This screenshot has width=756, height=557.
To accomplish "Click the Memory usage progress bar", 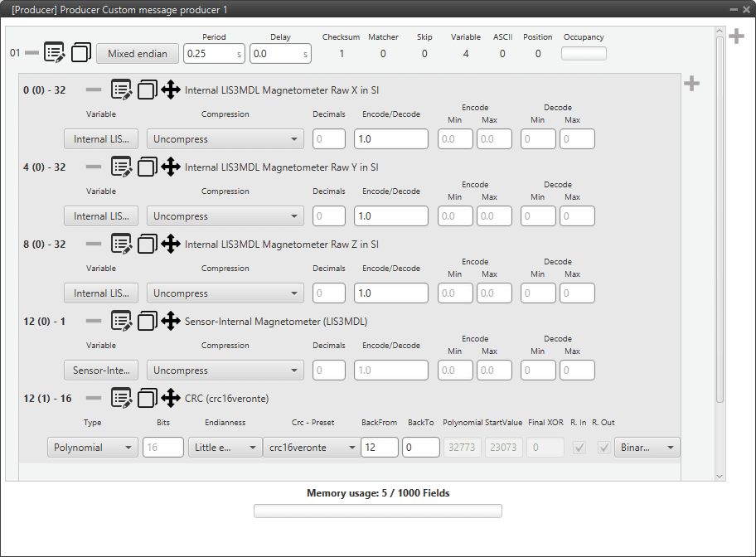I will 378,511.
